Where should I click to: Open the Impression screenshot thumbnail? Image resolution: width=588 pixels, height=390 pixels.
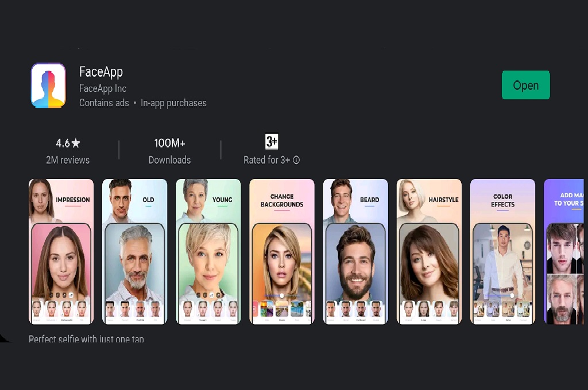(61, 251)
